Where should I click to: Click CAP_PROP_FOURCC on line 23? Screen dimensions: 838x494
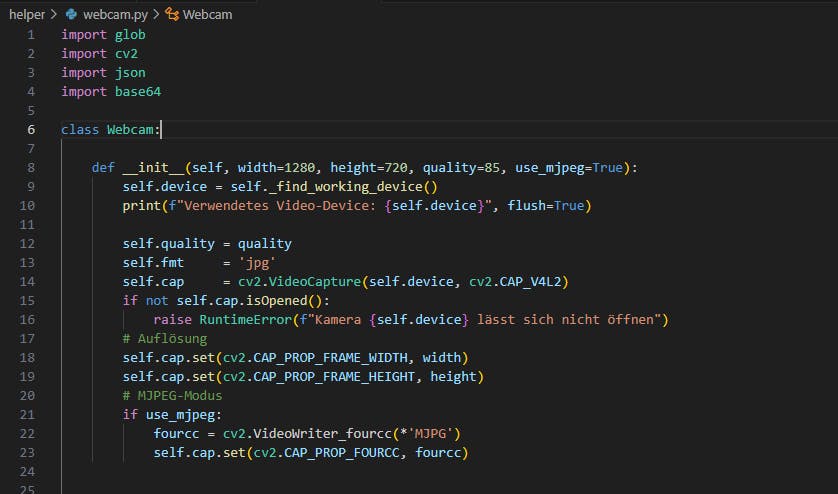tap(342, 452)
